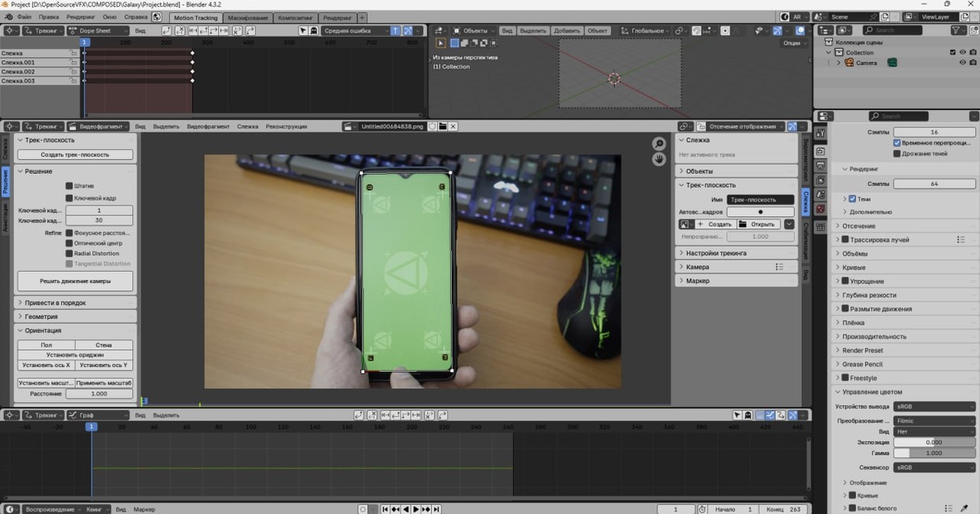Screen dimensions: 980x514
Task: Toggle the Дрожание теней checkbox
Action: (x=897, y=153)
